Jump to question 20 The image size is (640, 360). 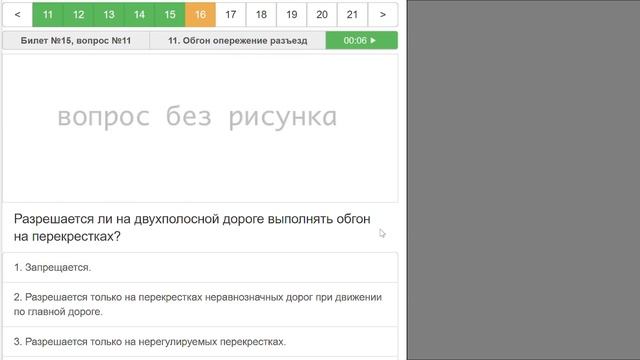tap(322, 15)
